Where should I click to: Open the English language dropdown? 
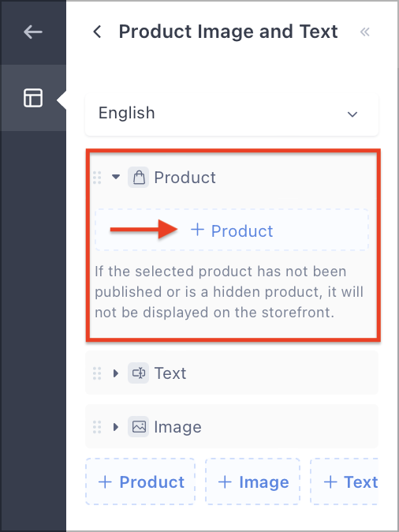(x=232, y=114)
